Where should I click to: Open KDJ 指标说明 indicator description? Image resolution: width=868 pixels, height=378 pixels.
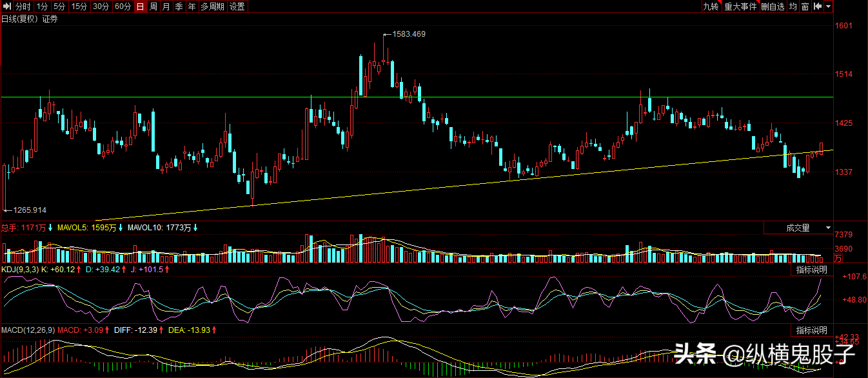[x=811, y=269]
